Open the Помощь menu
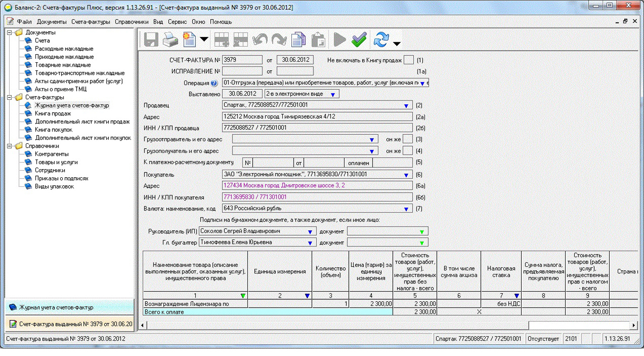The image size is (644, 356). point(221,21)
